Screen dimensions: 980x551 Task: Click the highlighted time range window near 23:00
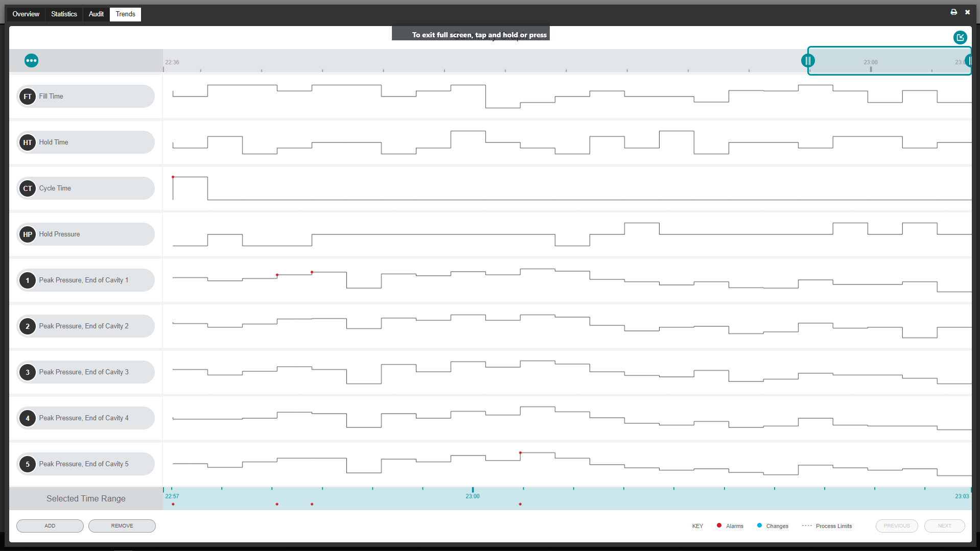pyautogui.click(x=889, y=61)
